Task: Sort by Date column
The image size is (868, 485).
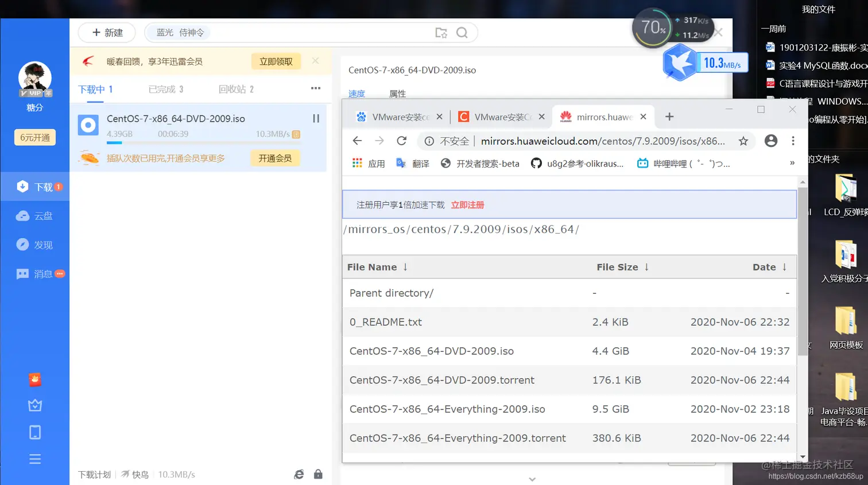Action: (770, 267)
